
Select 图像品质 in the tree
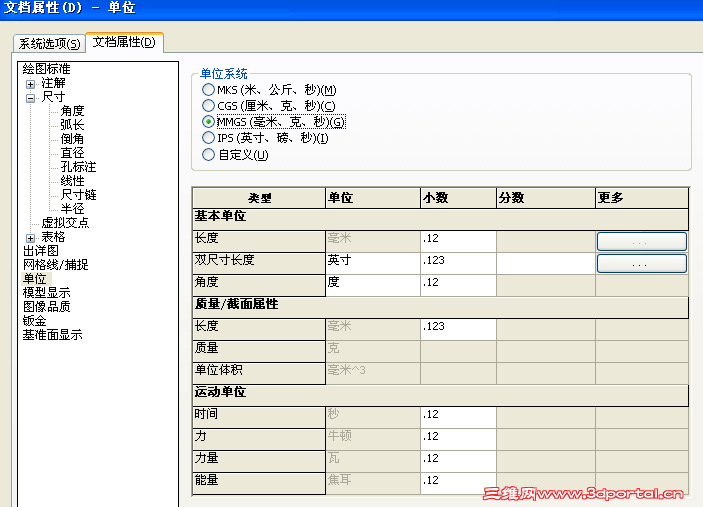(x=46, y=307)
